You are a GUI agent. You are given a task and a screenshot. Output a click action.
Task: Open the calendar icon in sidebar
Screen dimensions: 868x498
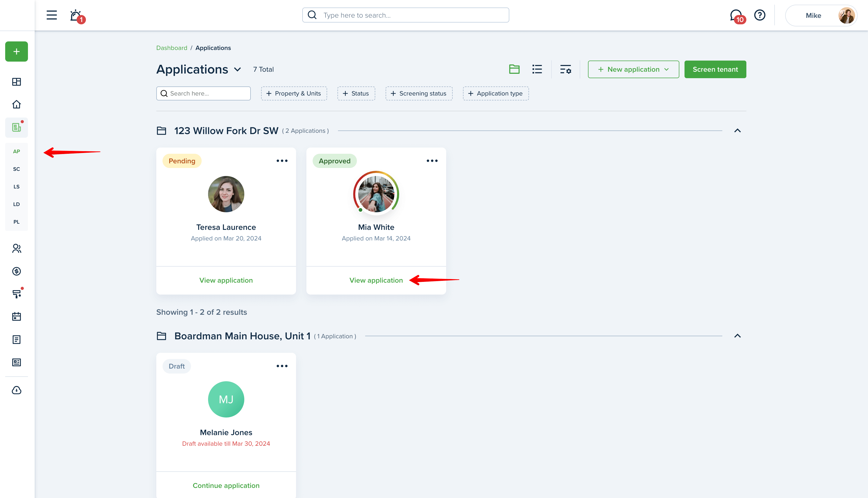pos(16,316)
